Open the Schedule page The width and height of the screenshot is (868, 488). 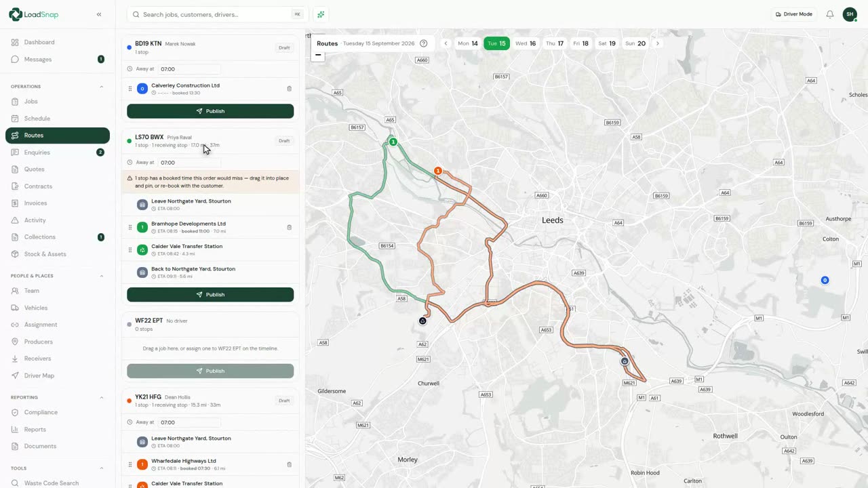point(57,119)
